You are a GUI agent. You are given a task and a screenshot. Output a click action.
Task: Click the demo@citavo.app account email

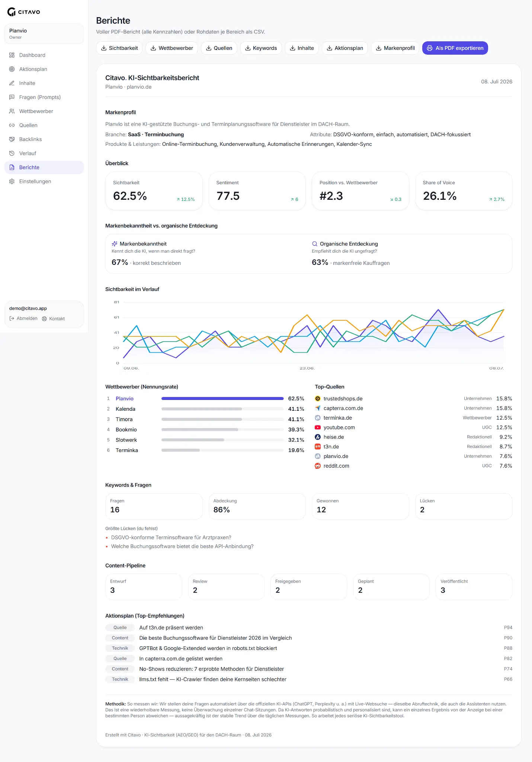tap(28, 308)
